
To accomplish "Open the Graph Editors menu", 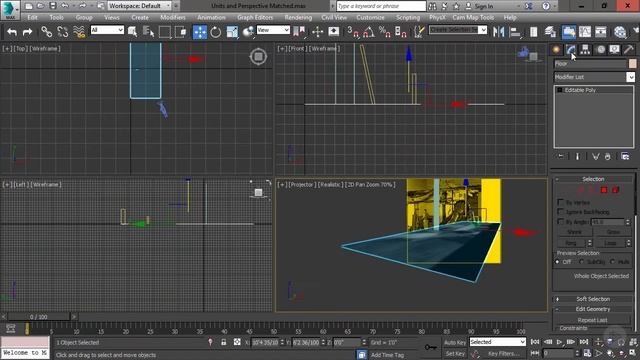I will 255,18.
